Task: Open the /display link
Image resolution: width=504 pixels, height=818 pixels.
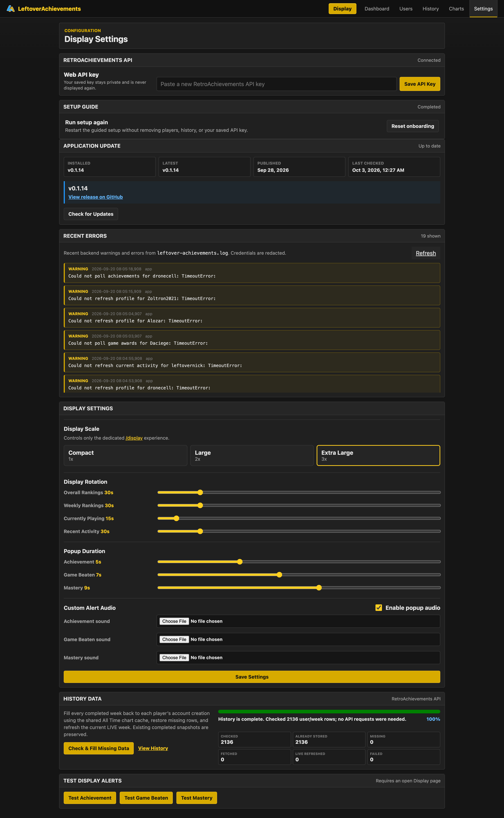Action: (x=134, y=438)
